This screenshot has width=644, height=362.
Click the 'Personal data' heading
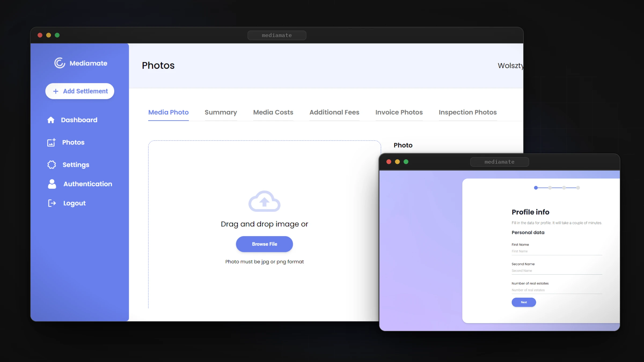point(528,232)
